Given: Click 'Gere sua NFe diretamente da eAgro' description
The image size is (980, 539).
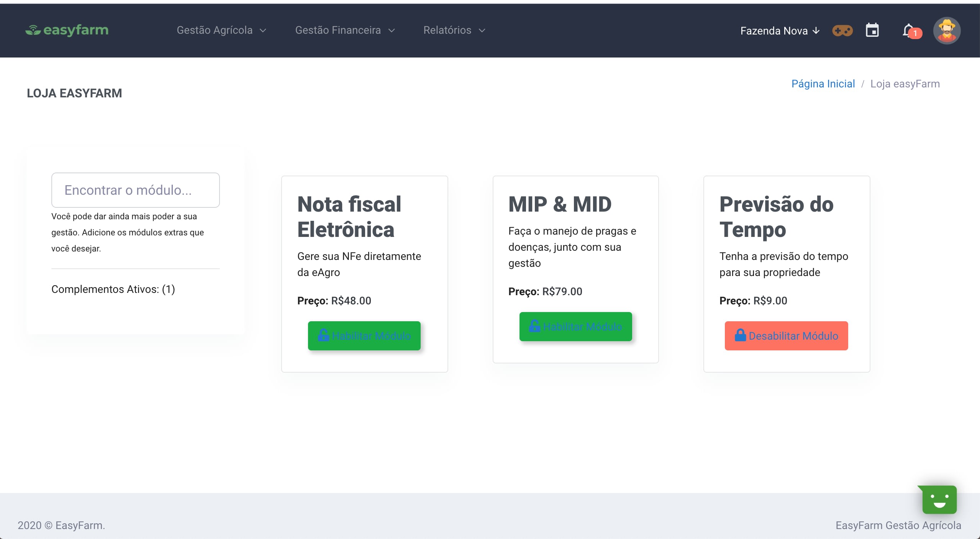Looking at the screenshot, I should tap(359, 264).
